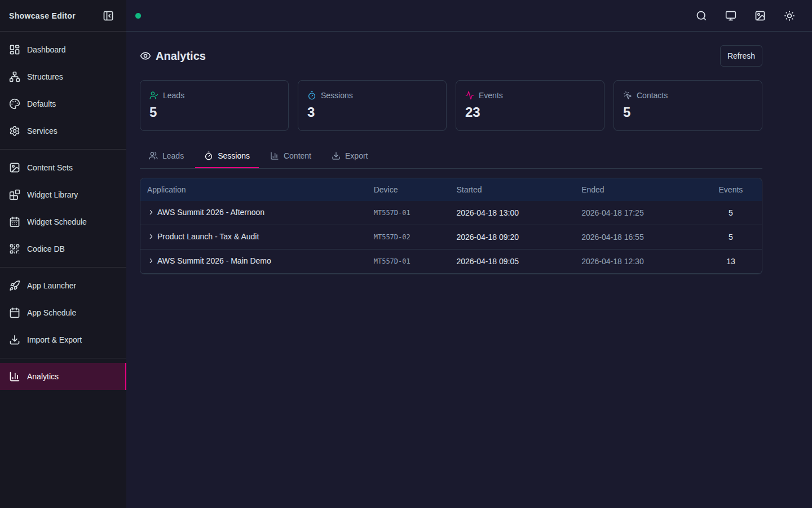
Task: Collapse the sidebar panel icon
Action: (x=108, y=16)
